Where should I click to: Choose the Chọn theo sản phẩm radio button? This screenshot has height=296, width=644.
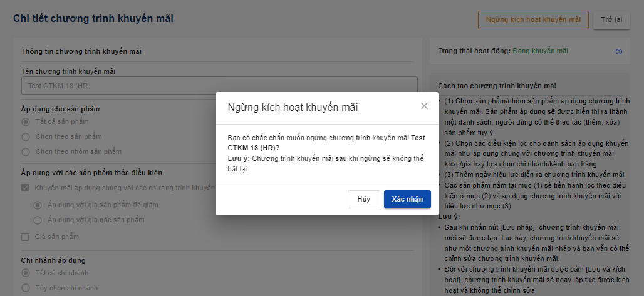[26, 136]
